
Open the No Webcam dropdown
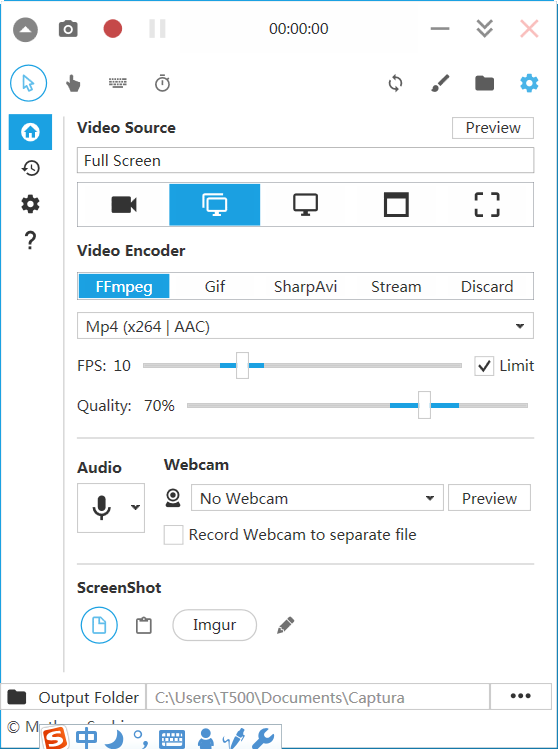pyautogui.click(x=317, y=498)
